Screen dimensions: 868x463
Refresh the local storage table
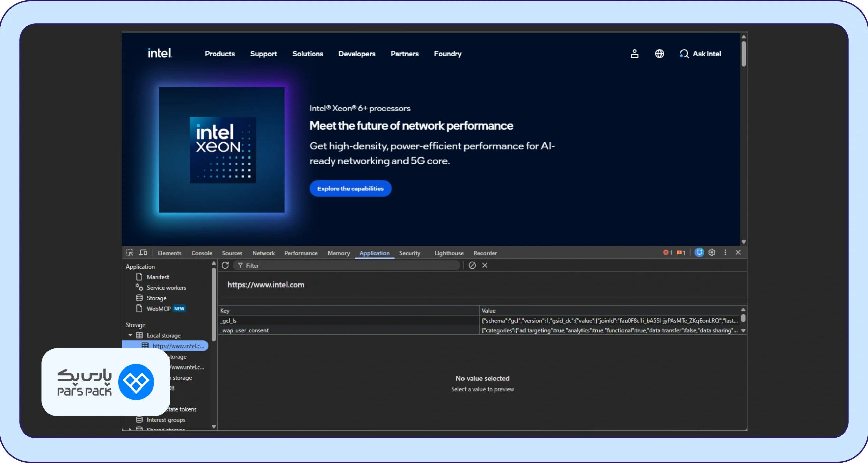225,265
